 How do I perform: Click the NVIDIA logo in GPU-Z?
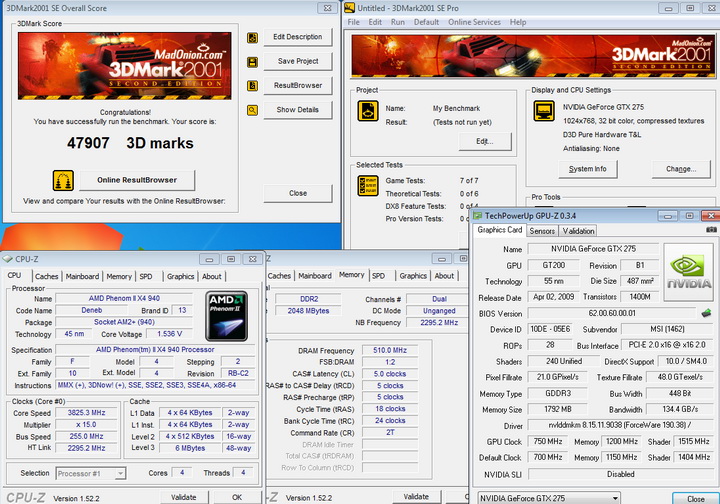[688, 272]
